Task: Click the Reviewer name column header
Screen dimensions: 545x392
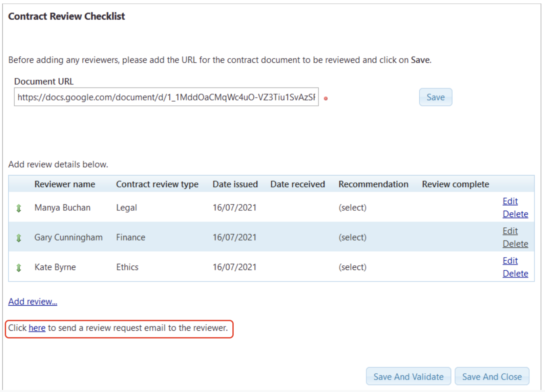Action: point(65,184)
